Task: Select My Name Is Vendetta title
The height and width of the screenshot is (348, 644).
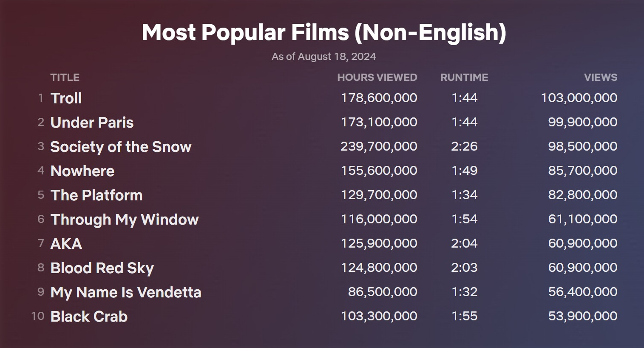Action: coord(126,292)
